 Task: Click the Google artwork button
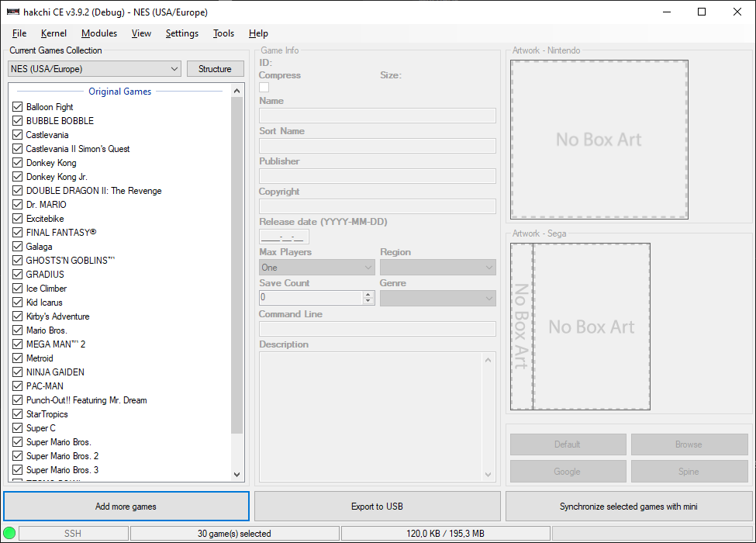coord(568,471)
